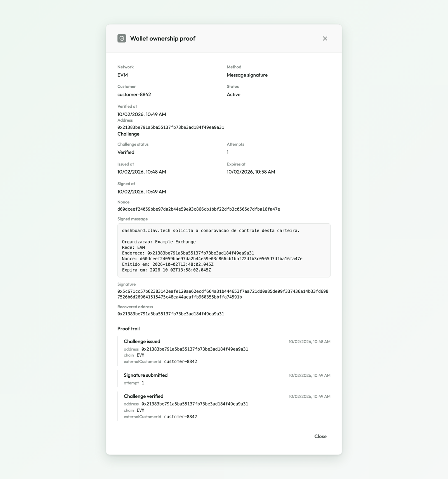Click the 'Expira em:' line in signed message
448x479 pixels.
tap(166, 270)
